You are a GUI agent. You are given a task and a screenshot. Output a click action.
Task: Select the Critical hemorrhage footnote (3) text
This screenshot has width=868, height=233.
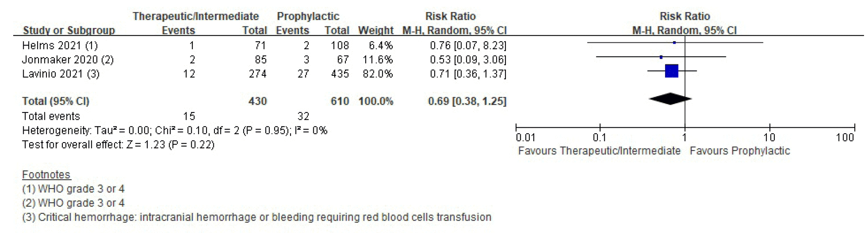(x=257, y=217)
